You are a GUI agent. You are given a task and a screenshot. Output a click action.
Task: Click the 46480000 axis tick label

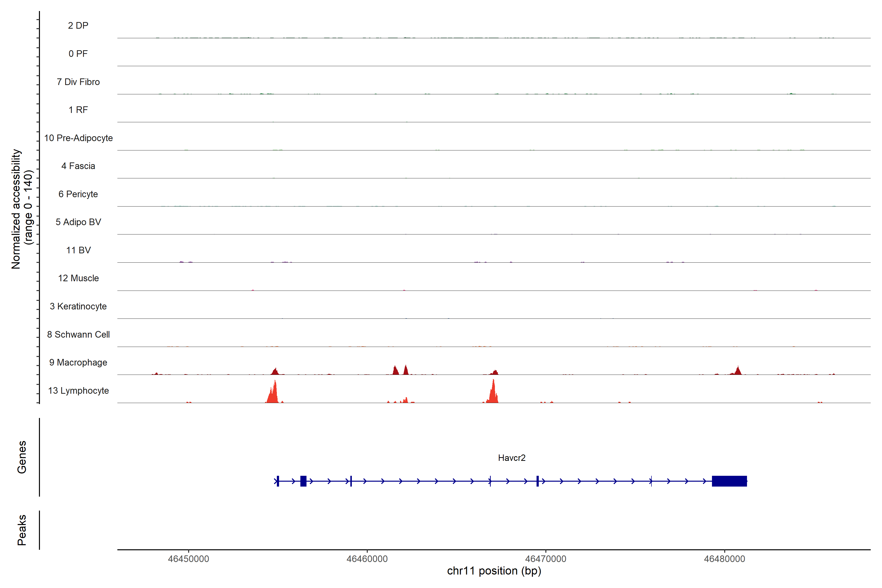point(724,559)
